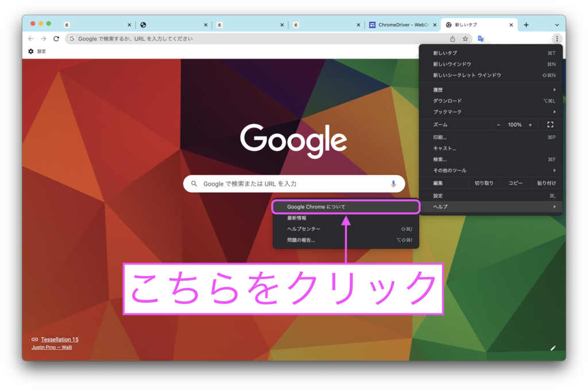
Task: Close the ChromeDriver tab
Action: tap(435, 25)
